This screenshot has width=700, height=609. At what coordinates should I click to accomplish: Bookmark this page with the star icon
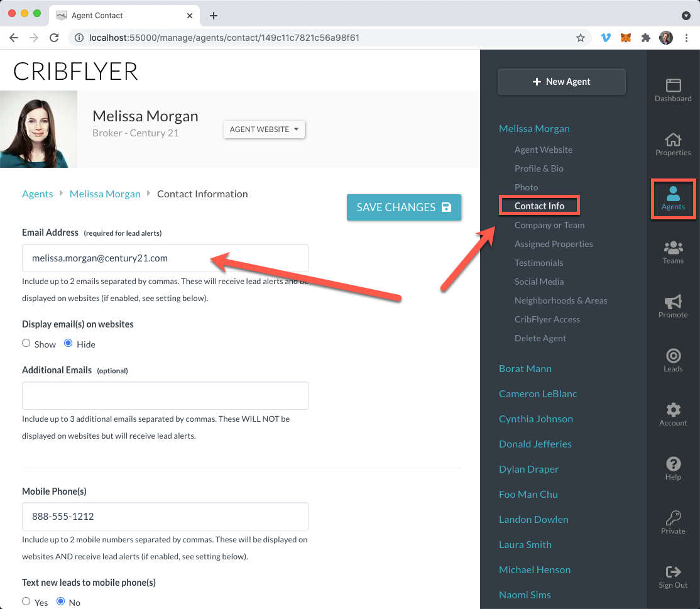(580, 38)
